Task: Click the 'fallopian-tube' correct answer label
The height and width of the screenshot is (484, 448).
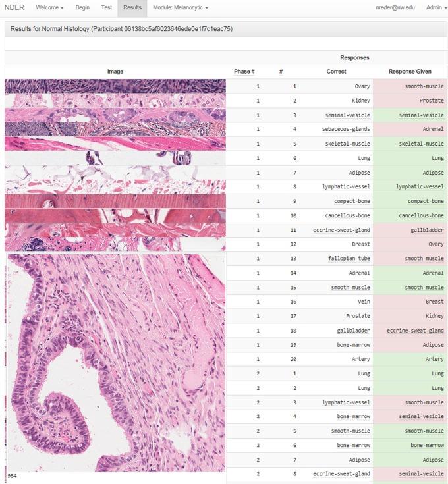Action: click(349, 259)
